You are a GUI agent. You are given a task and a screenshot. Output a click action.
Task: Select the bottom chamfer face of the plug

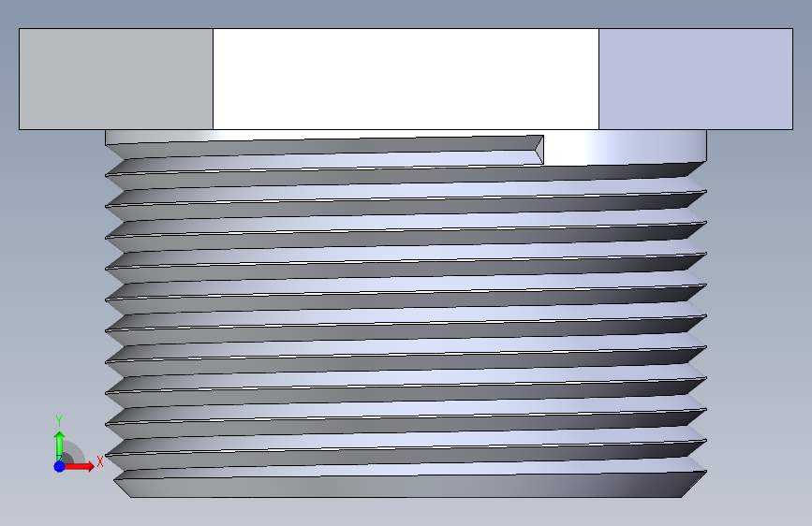coord(409,486)
